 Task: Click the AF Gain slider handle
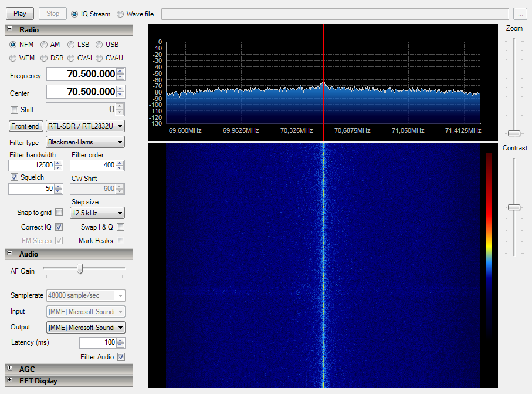tap(80, 269)
